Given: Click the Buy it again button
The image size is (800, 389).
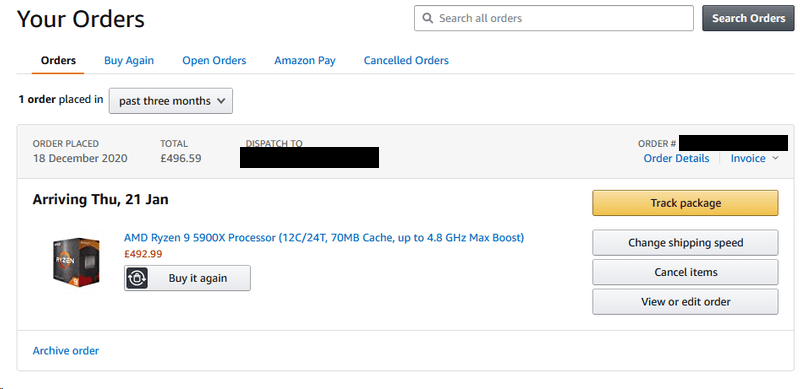Looking at the screenshot, I should pyautogui.click(x=187, y=278).
